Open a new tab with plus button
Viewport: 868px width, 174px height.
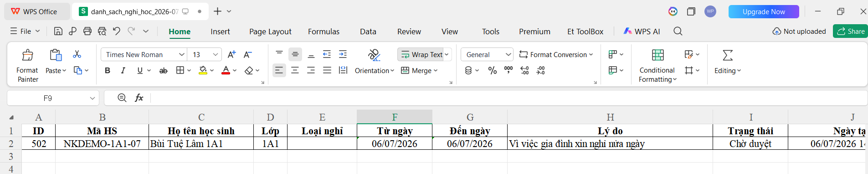tap(217, 11)
